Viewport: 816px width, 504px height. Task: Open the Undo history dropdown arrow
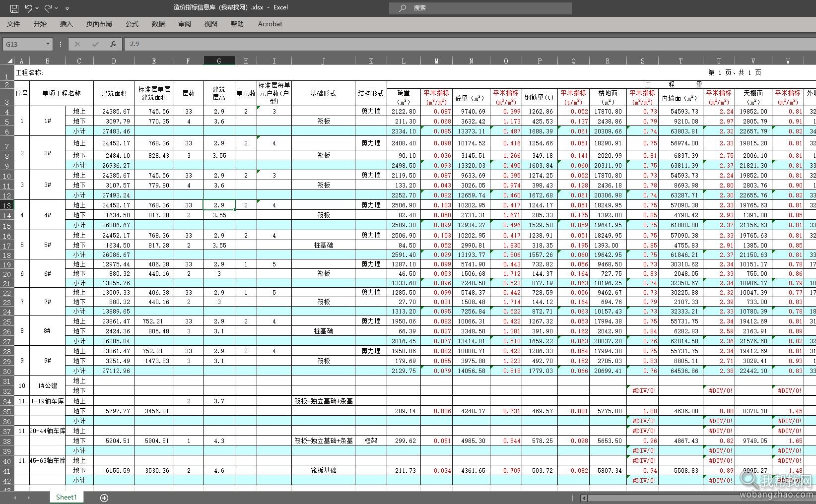(37, 8)
